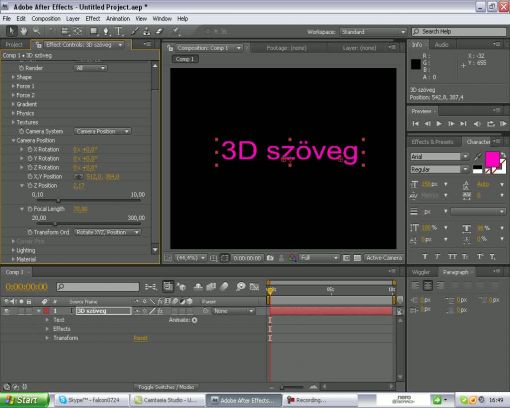The height and width of the screenshot is (408, 510).
Task: Open the Workspace Standard dropdown
Action: 373,32
